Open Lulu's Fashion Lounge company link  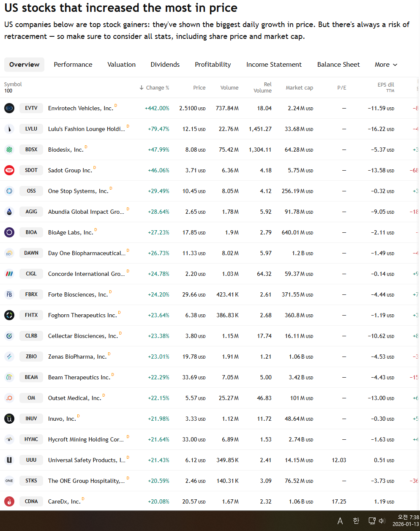[x=87, y=129]
